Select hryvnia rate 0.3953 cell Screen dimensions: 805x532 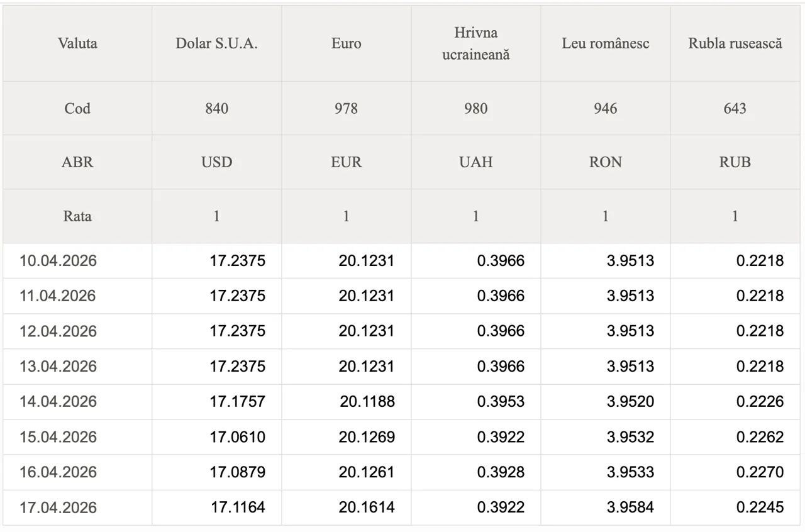pyautogui.click(x=501, y=401)
